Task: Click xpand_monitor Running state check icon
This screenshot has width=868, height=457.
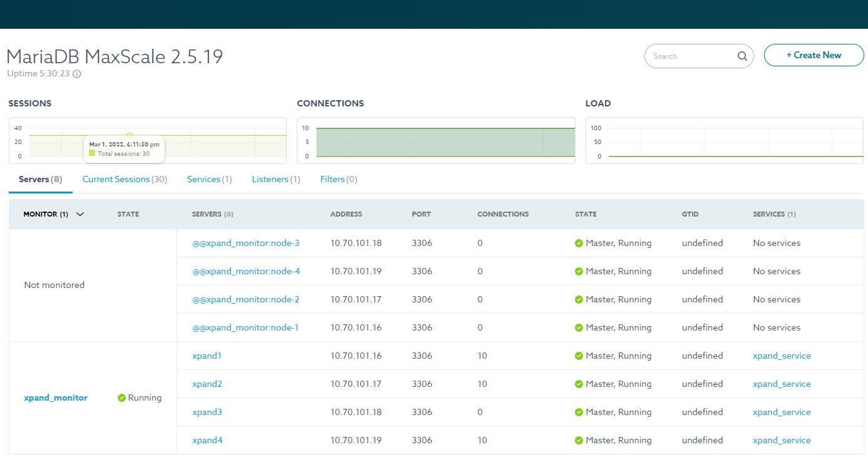Action: click(121, 398)
